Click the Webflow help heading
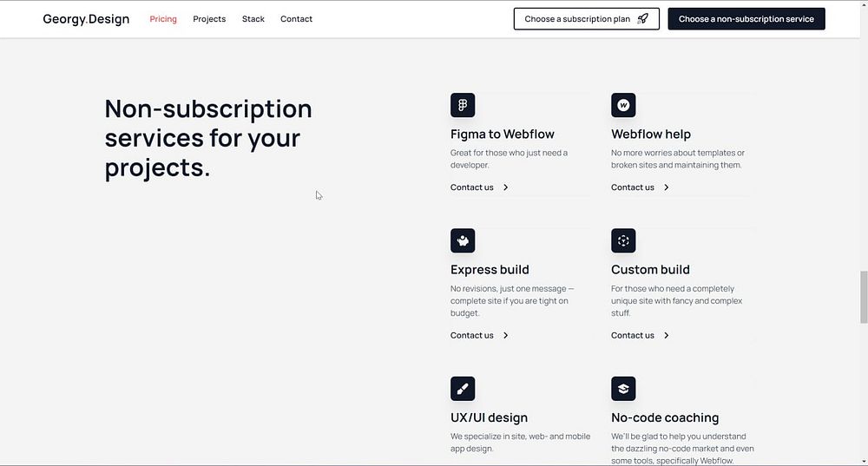 [651, 134]
